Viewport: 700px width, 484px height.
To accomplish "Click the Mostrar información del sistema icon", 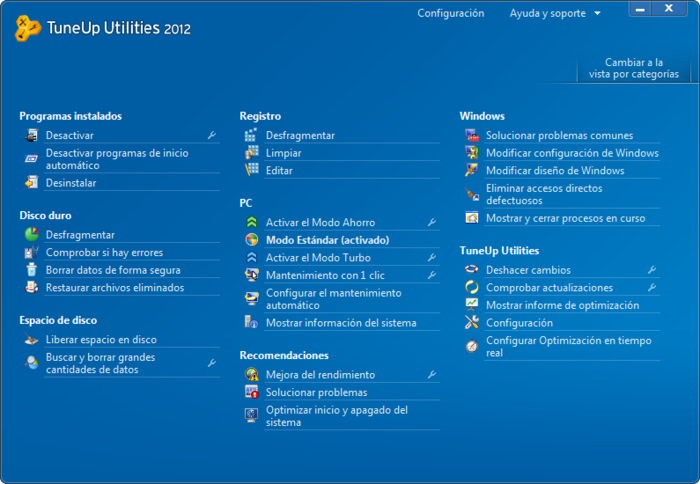I will (251, 322).
